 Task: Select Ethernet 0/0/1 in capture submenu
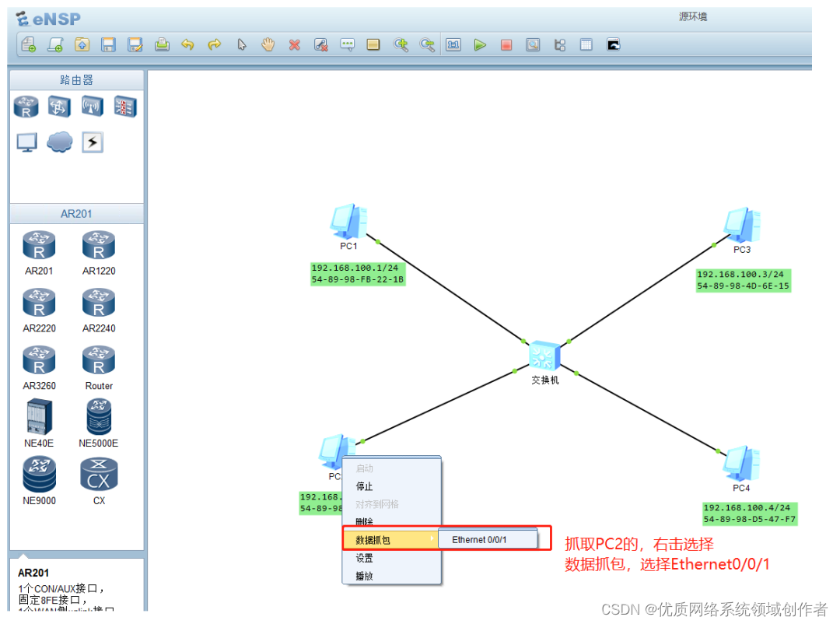coord(488,539)
